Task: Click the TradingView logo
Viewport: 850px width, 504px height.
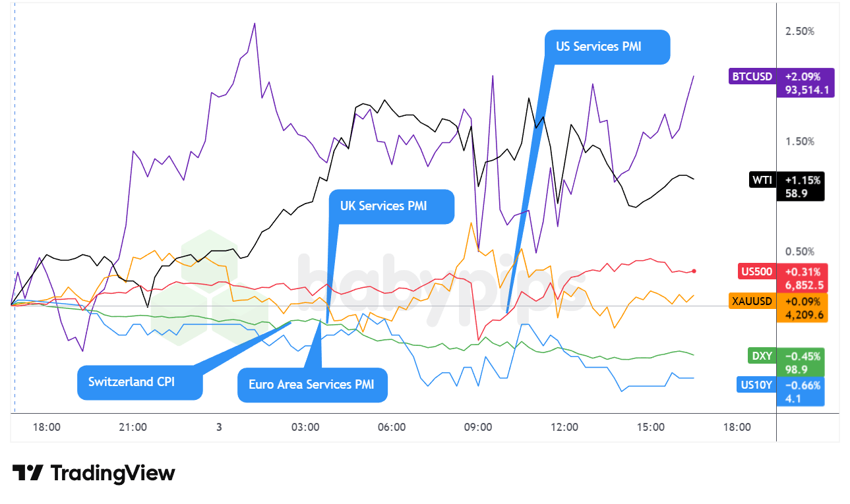Action: tap(94, 473)
